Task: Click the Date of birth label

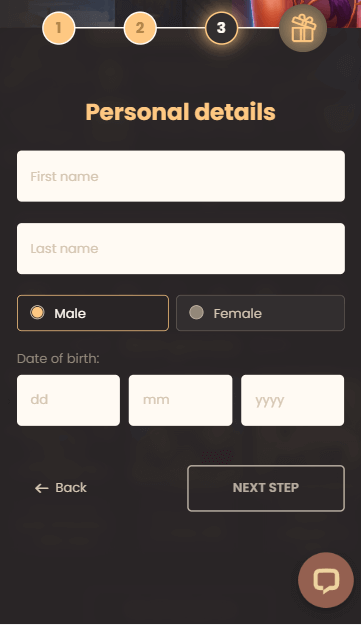Action: [58, 358]
